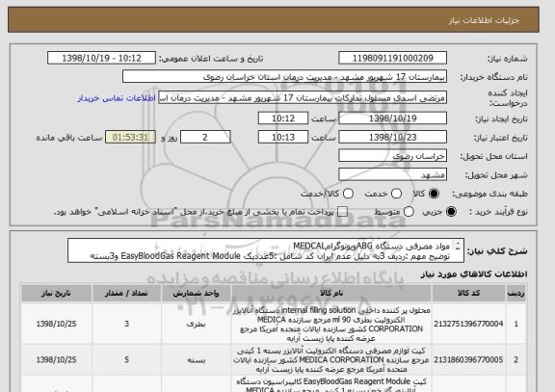This screenshot has width=555, height=392.
Task: Click the remaining days field showing 2
Action: (x=205, y=137)
